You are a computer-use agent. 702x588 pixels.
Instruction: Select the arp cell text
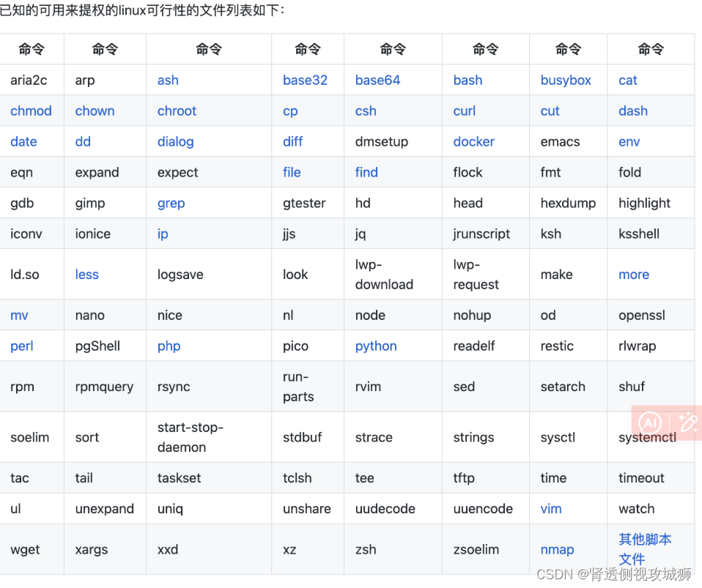click(x=85, y=81)
